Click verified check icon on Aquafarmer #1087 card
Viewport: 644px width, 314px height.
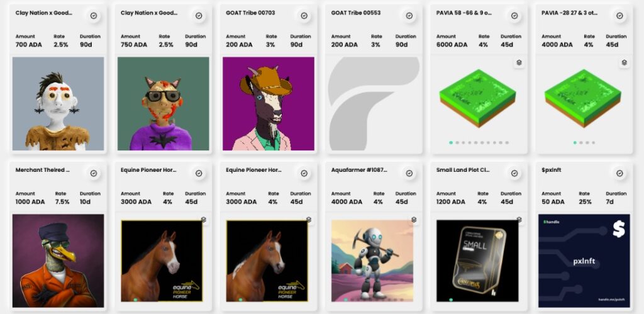409,173
